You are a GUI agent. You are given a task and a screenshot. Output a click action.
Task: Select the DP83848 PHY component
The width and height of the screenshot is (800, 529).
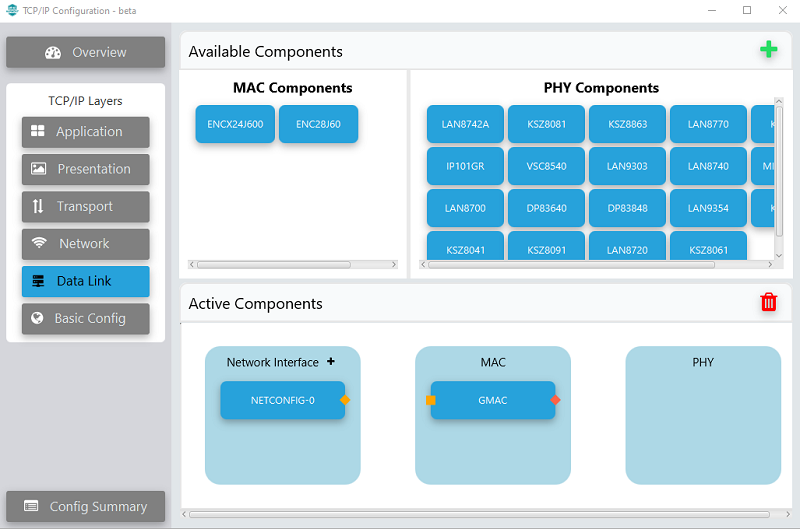[x=628, y=208]
